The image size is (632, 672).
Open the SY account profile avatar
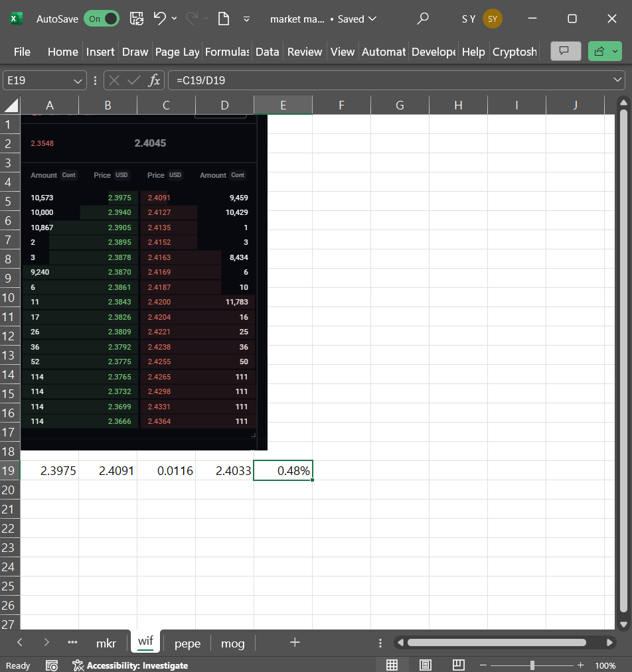[492, 19]
